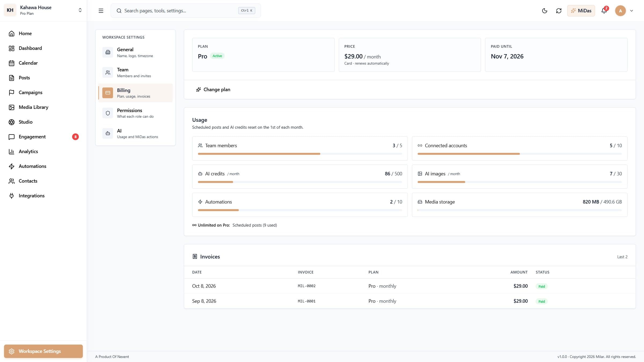Click the Media storage 820 MB value
This screenshot has width=644, height=362.
591,202
